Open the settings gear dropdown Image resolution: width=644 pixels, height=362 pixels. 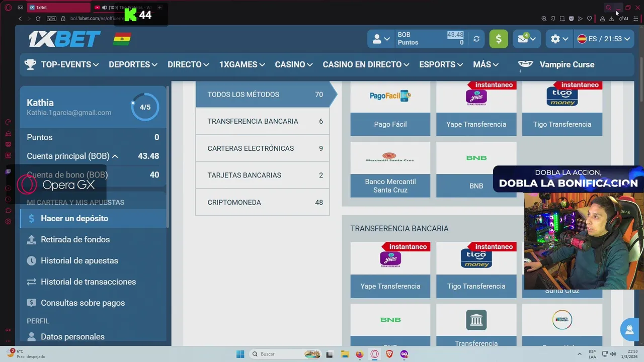[559, 39]
